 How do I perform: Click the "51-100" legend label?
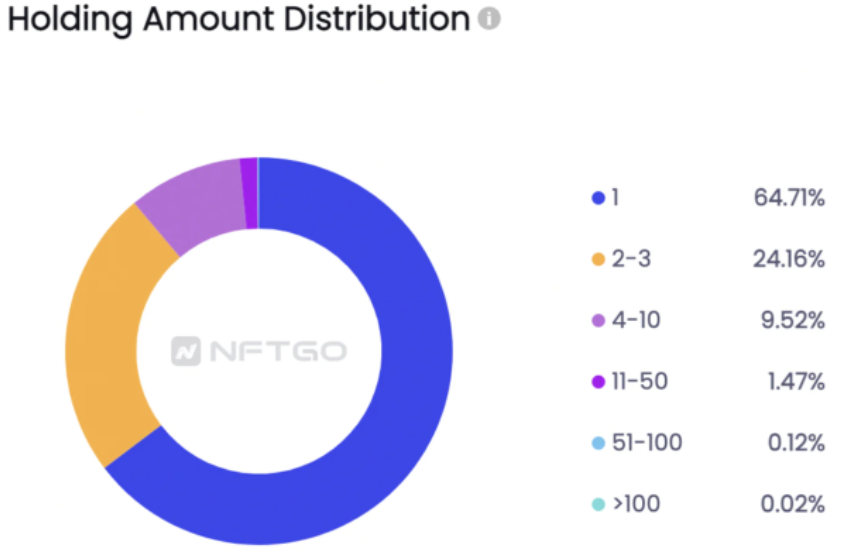pos(647,443)
